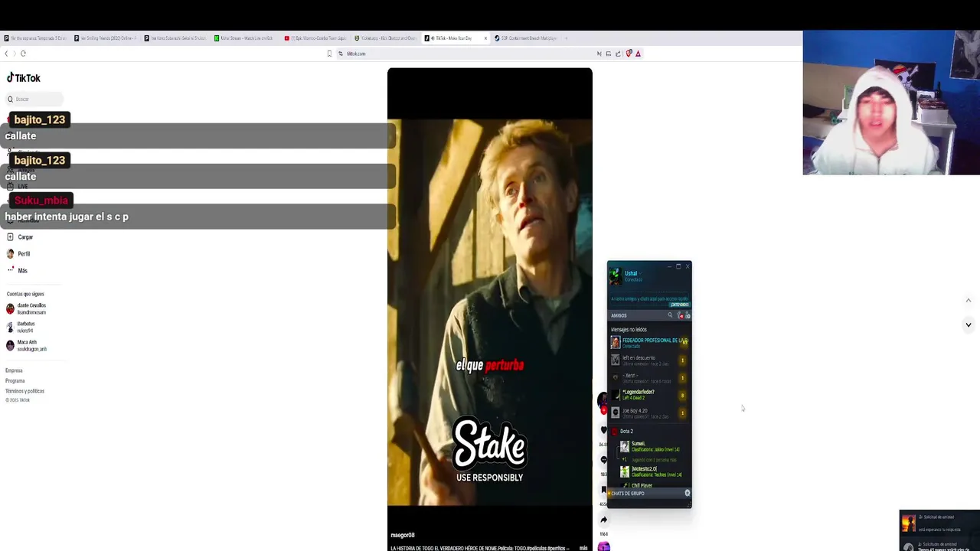The image size is (980, 551).
Task: Click the Buscar search field
Action: tap(34, 99)
